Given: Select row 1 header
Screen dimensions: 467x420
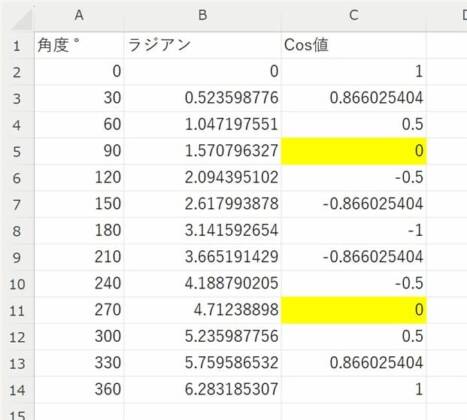Looking at the screenshot, I should 17,45.
